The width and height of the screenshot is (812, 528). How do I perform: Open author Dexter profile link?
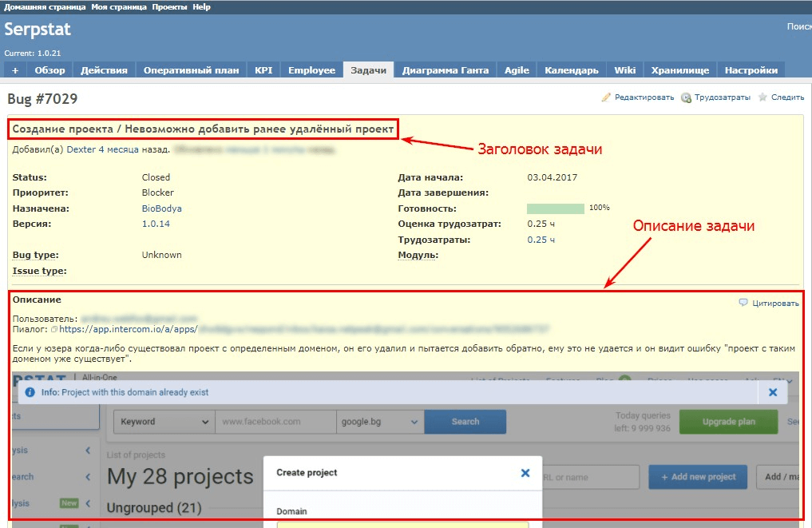coord(81,149)
